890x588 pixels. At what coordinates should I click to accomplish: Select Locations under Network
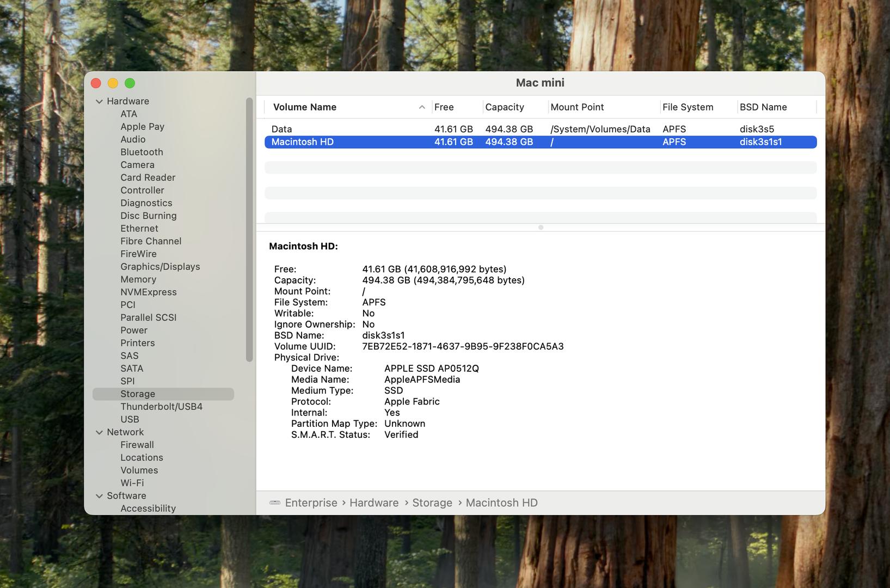pyautogui.click(x=142, y=458)
